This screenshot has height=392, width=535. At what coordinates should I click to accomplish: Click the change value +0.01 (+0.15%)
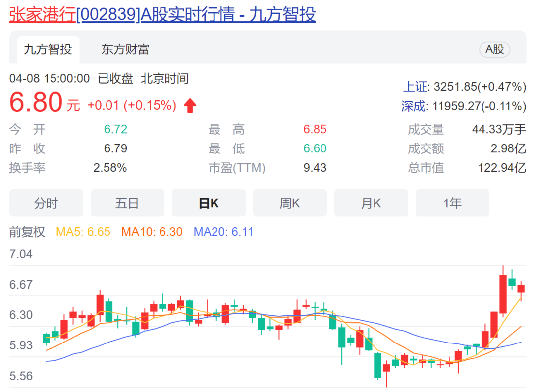coord(132,105)
